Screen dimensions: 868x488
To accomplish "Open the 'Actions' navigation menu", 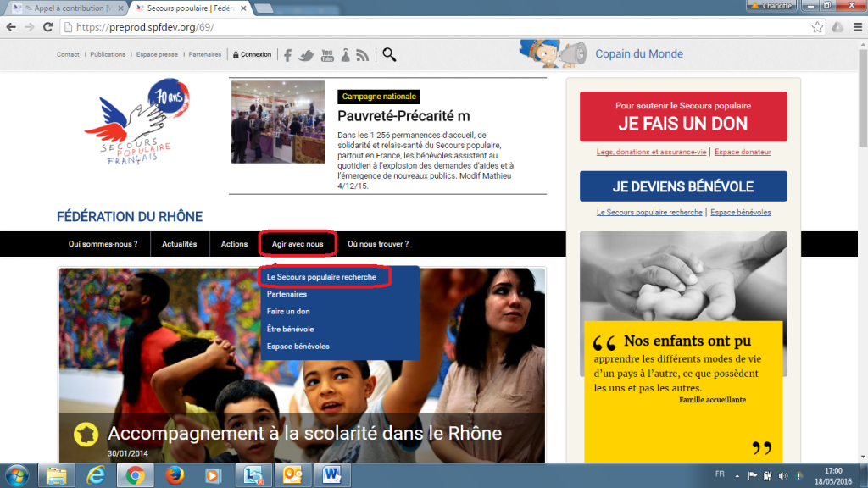I will 234,244.
